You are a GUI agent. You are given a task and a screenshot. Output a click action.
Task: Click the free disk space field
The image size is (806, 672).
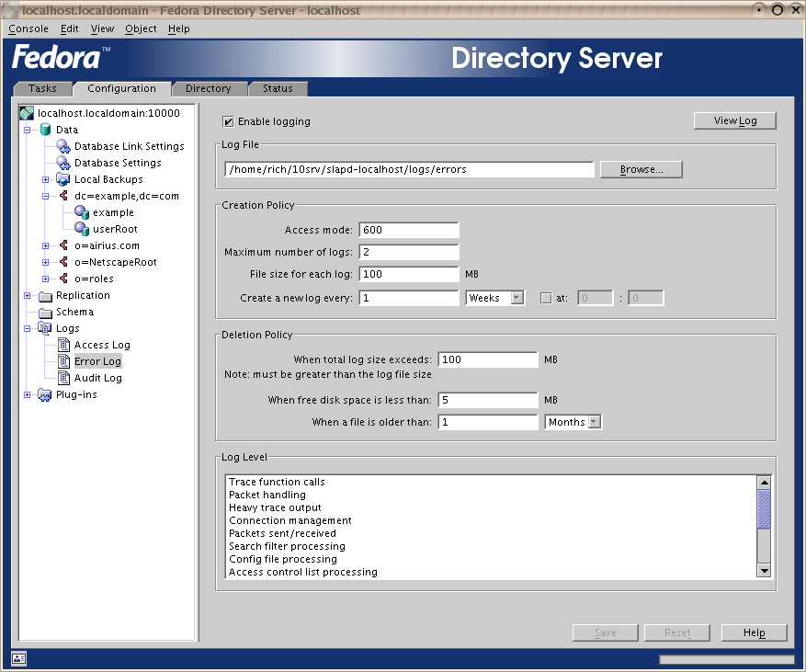[x=488, y=400]
